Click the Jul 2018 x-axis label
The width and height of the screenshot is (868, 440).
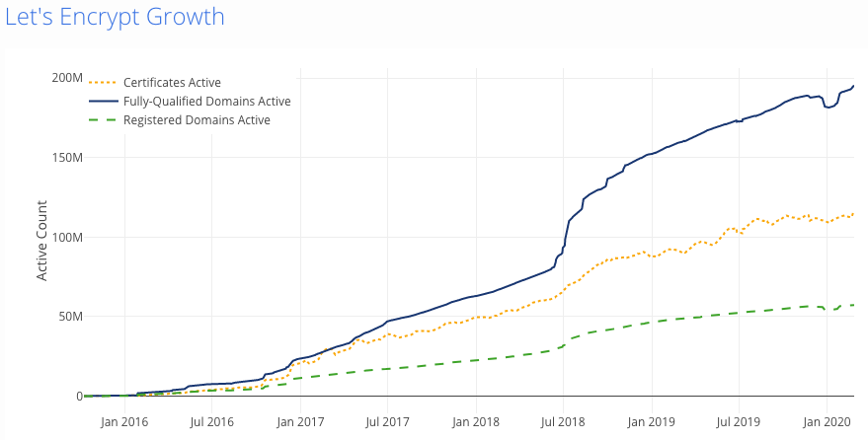[x=563, y=422]
